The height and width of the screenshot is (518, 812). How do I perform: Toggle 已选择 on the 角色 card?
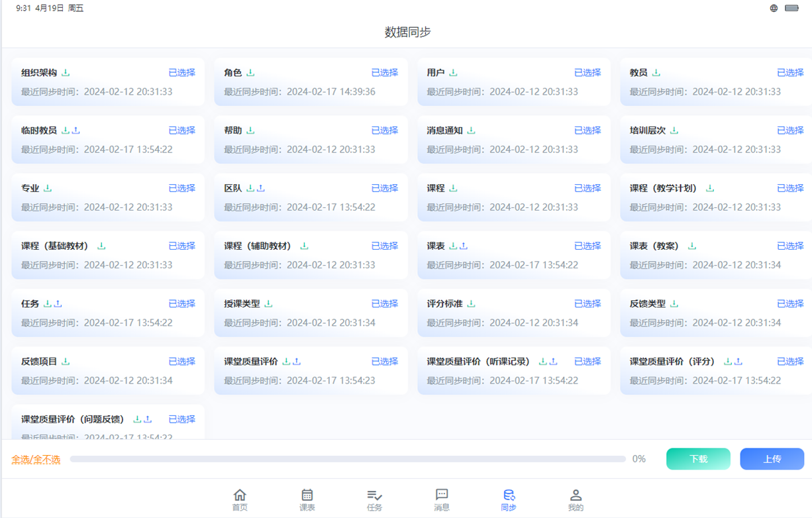384,73
